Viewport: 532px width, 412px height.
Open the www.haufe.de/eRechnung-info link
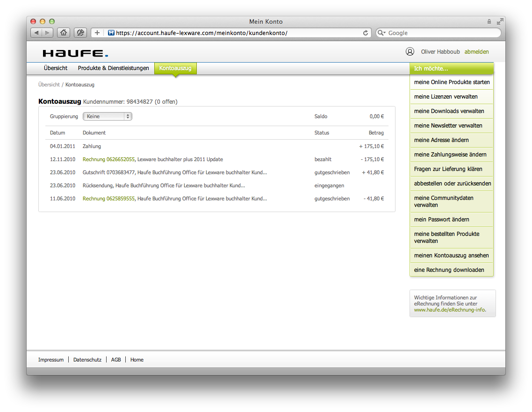pyautogui.click(x=449, y=310)
